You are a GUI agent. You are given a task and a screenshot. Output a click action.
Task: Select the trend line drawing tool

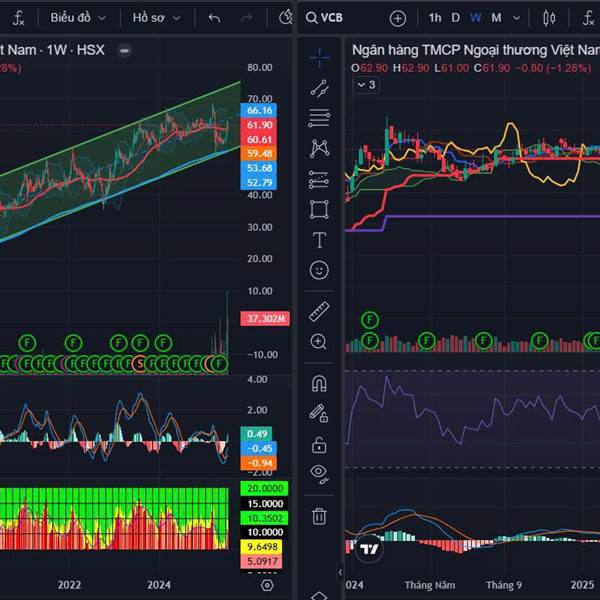coord(320,88)
